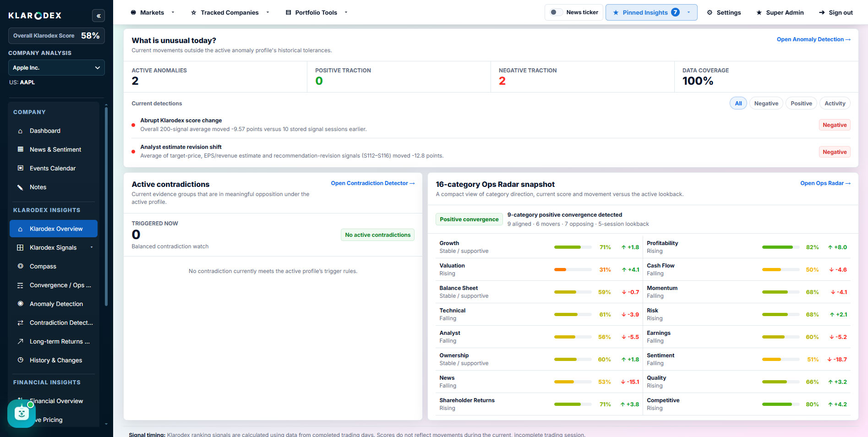Image resolution: width=868 pixels, height=437 pixels.
Task: Open the chatbot assistant widget
Action: coord(22,414)
